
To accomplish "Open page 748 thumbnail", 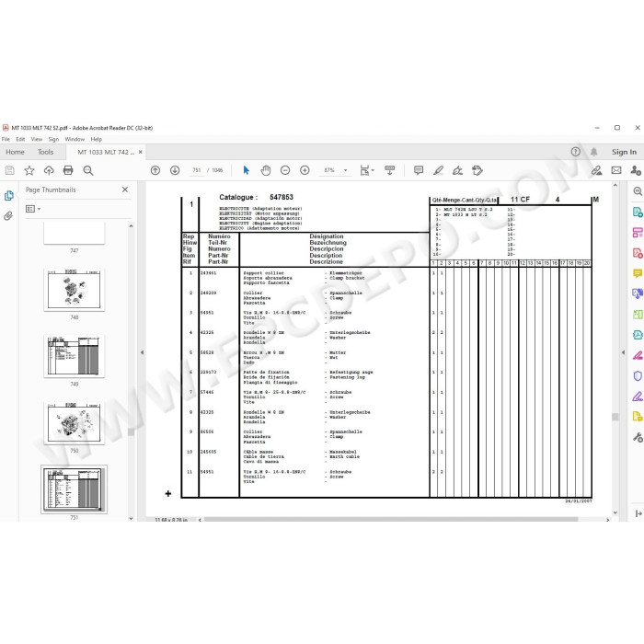I will [x=75, y=290].
